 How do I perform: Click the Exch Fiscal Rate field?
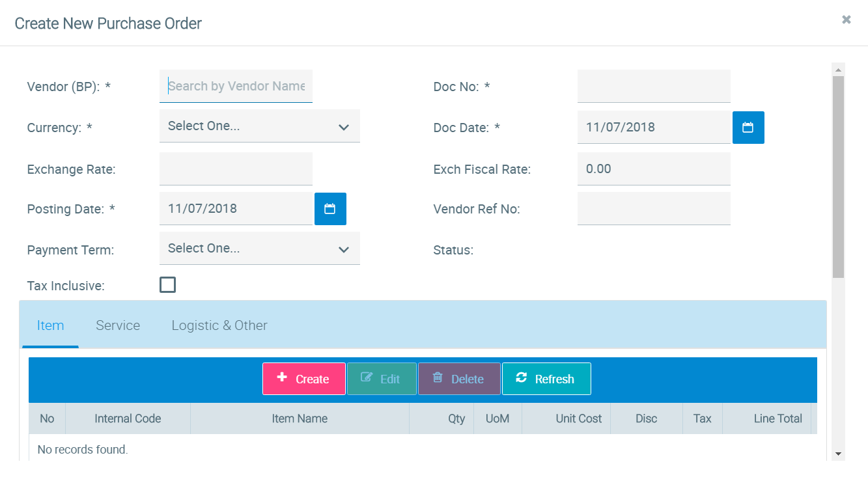(653, 169)
